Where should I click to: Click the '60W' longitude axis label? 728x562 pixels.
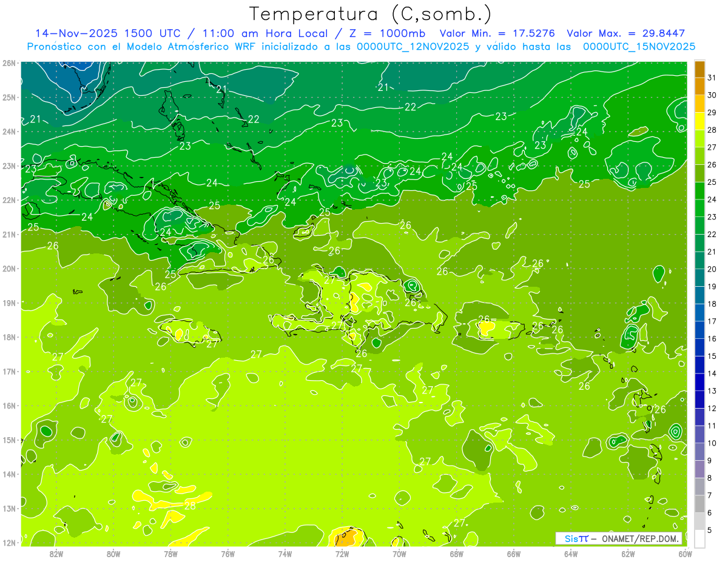tap(685, 554)
